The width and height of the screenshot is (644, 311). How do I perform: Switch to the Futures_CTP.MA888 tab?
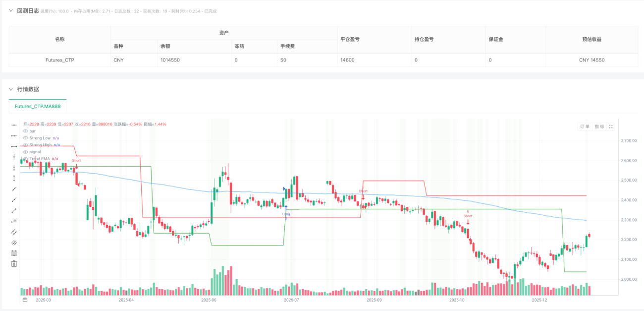(38, 107)
